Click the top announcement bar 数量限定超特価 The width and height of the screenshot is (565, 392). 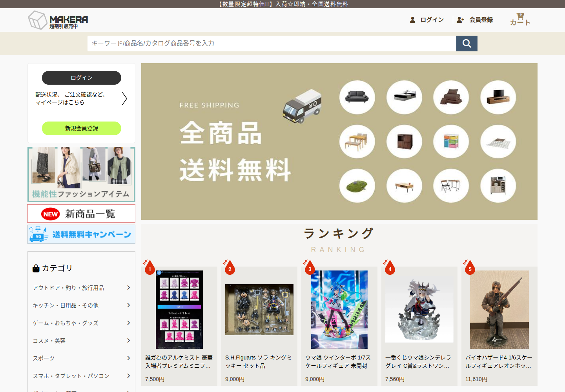[x=282, y=4]
